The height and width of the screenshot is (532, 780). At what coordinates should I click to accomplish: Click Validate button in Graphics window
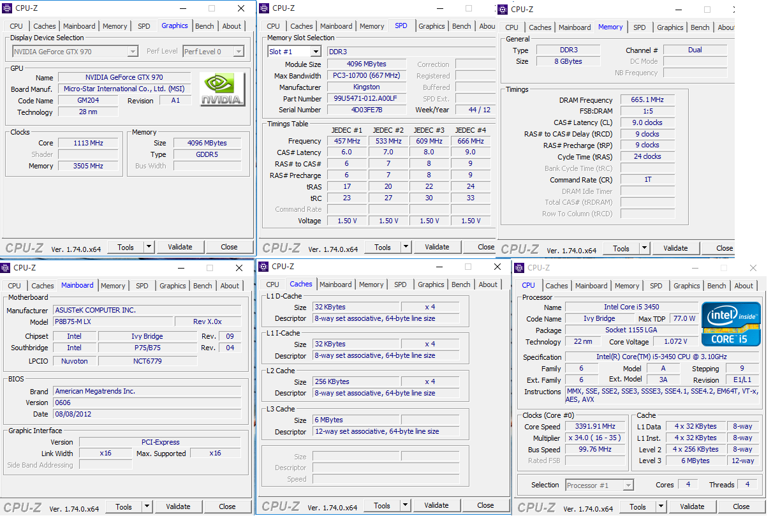tap(180, 247)
